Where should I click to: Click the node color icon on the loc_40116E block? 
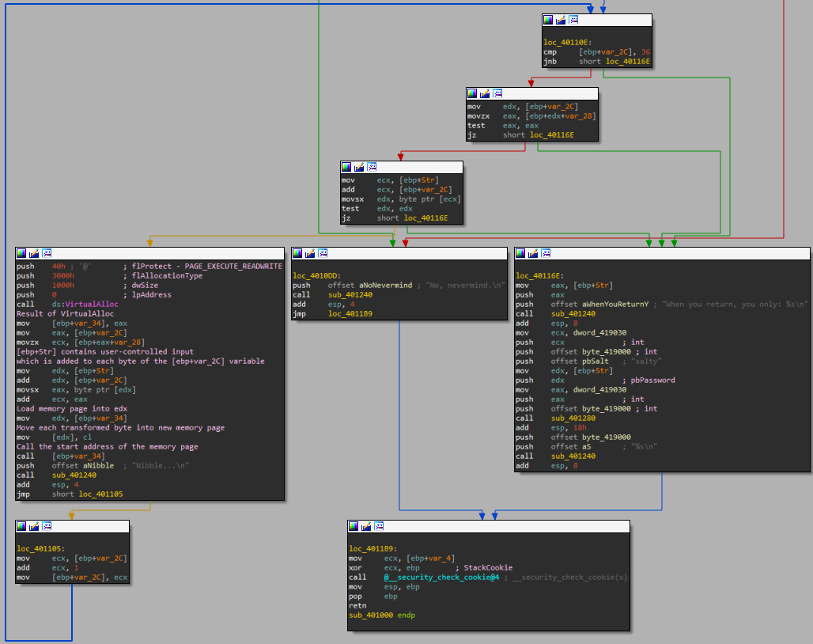[x=522, y=253]
